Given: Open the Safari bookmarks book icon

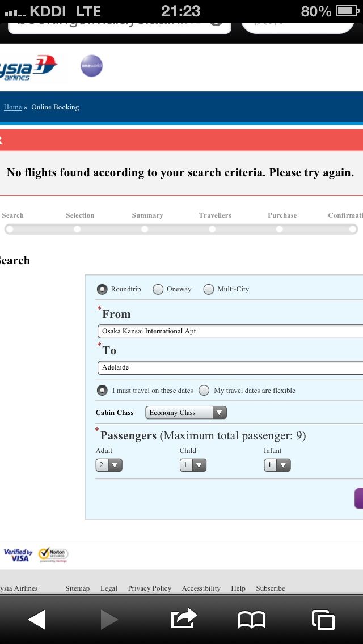Looking at the screenshot, I should [252, 620].
